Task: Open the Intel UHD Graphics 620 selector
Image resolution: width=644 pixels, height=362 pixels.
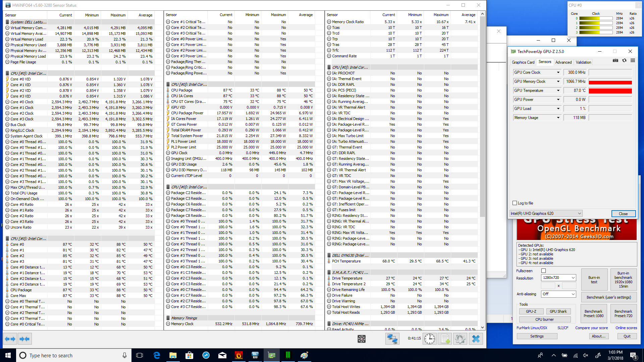Action: point(546,214)
